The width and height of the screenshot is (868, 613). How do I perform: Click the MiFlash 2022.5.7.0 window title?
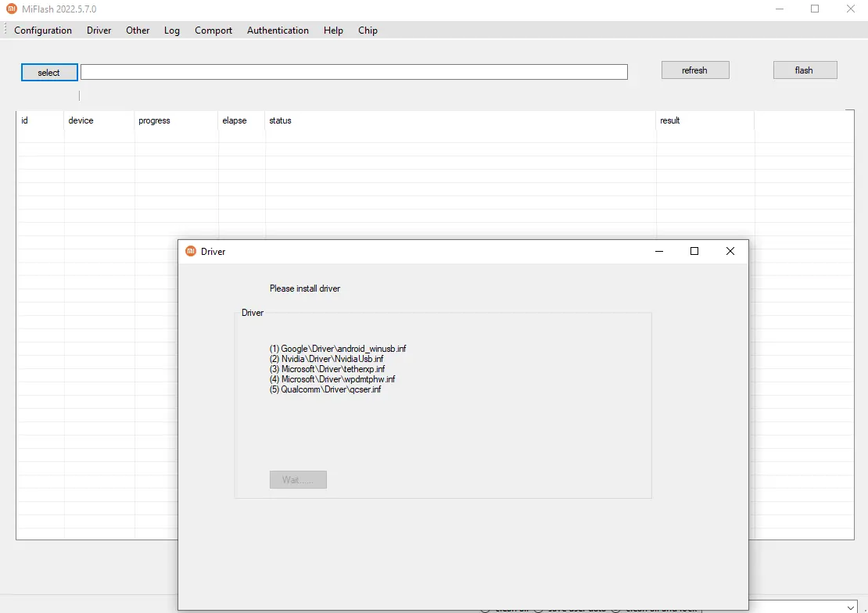point(59,9)
